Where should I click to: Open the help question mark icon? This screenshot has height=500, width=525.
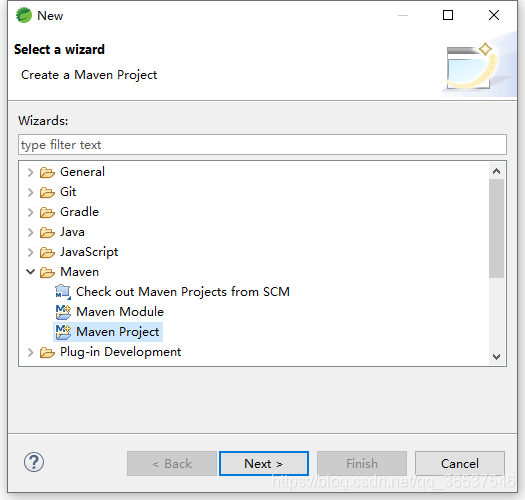tap(33, 462)
